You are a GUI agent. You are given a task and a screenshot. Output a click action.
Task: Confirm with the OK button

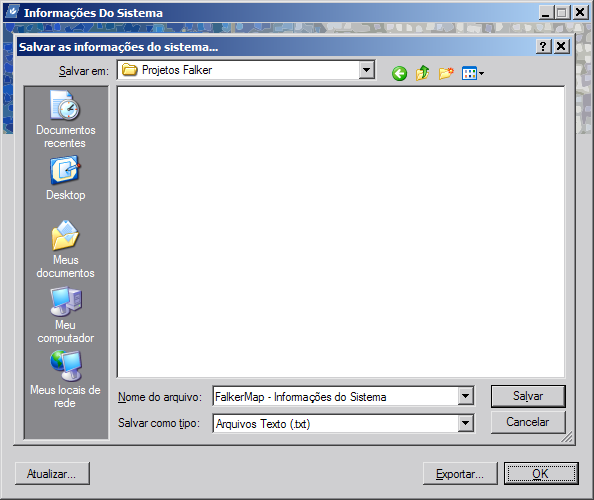[x=541, y=473]
